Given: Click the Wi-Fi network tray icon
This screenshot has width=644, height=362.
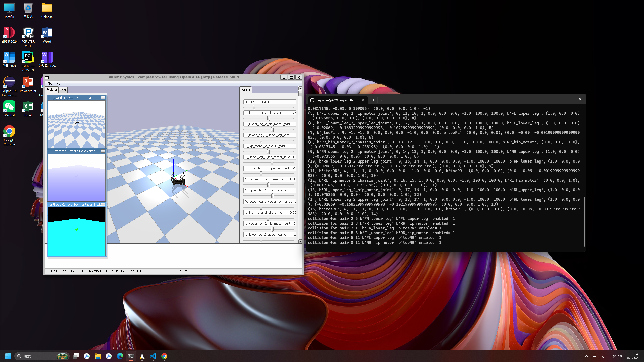Looking at the screenshot, I should 613,356.
